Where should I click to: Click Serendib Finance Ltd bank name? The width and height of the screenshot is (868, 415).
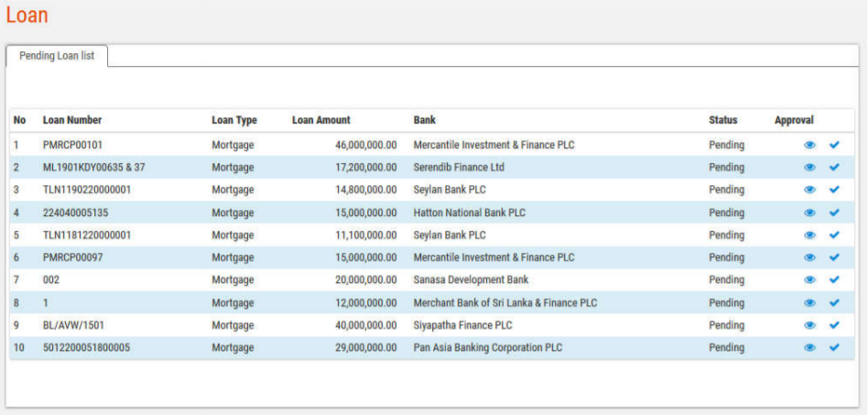click(459, 168)
